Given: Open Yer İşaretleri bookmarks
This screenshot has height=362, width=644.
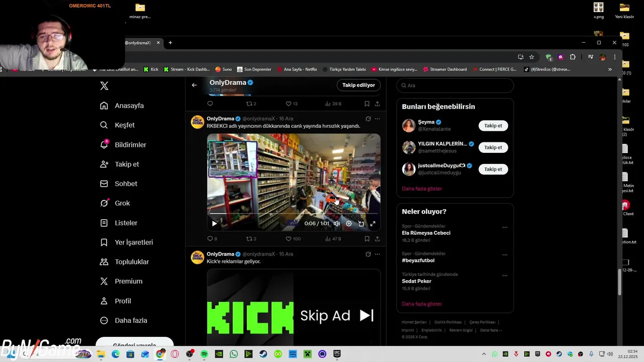Looking at the screenshot, I should [127, 242].
